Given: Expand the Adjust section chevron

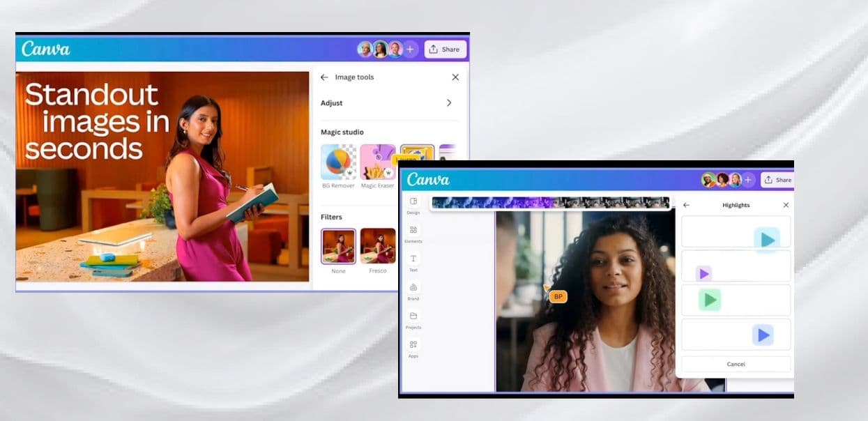Looking at the screenshot, I should click(x=449, y=103).
